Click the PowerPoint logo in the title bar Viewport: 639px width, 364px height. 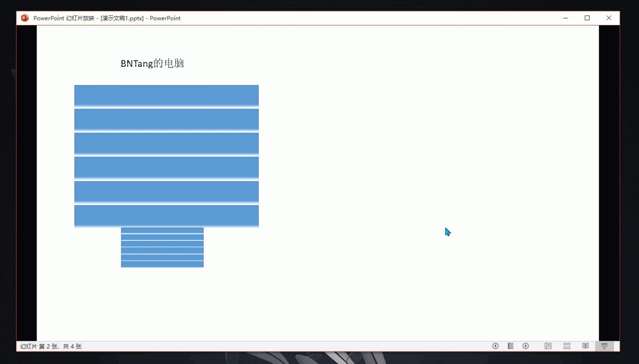24,18
